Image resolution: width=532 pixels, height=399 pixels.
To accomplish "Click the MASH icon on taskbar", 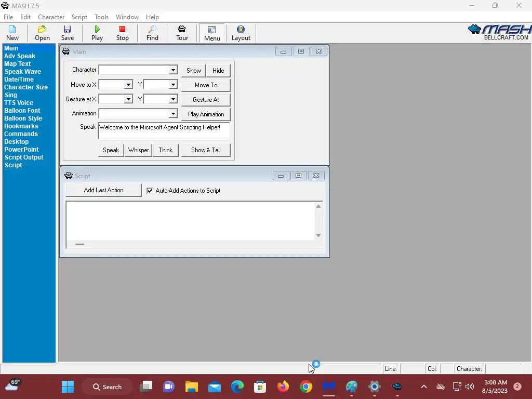I will click(x=397, y=387).
